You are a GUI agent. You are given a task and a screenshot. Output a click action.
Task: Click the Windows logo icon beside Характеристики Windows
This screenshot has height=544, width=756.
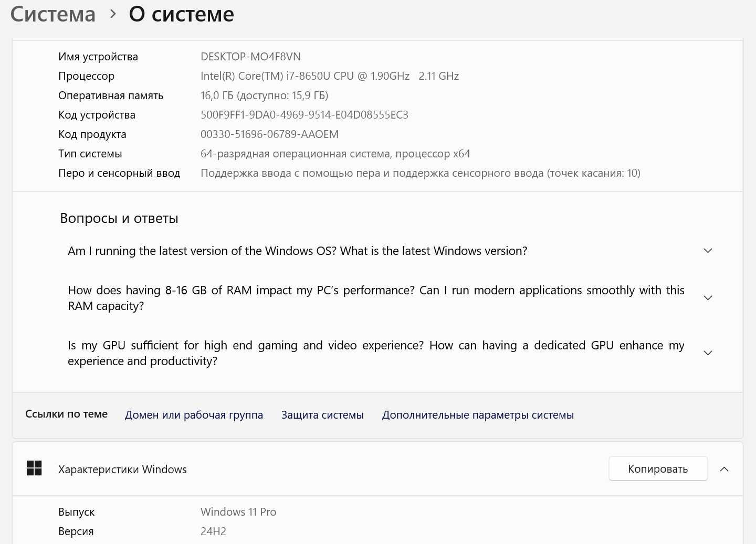click(x=34, y=468)
